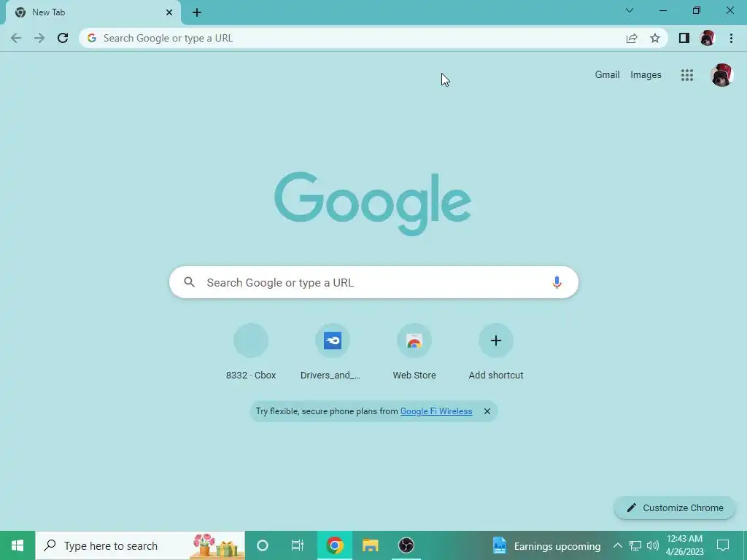Click Google G icon in address bar
The height and width of the screenshot is (560, 747).
(x=92, y=38)
